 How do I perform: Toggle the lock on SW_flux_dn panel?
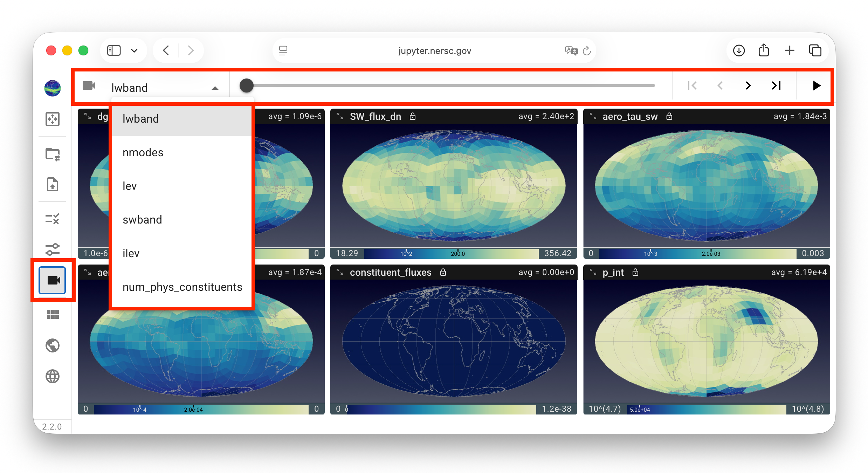pos(413,116)
